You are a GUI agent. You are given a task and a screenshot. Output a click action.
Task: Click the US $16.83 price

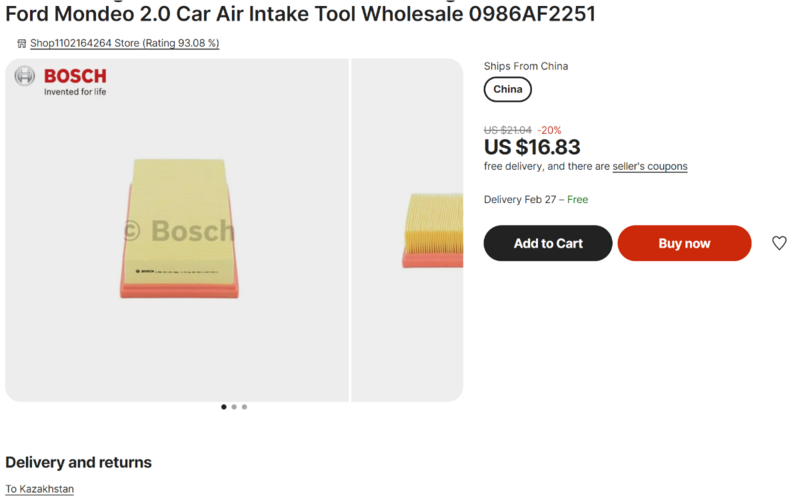click(x=532, y=148)
